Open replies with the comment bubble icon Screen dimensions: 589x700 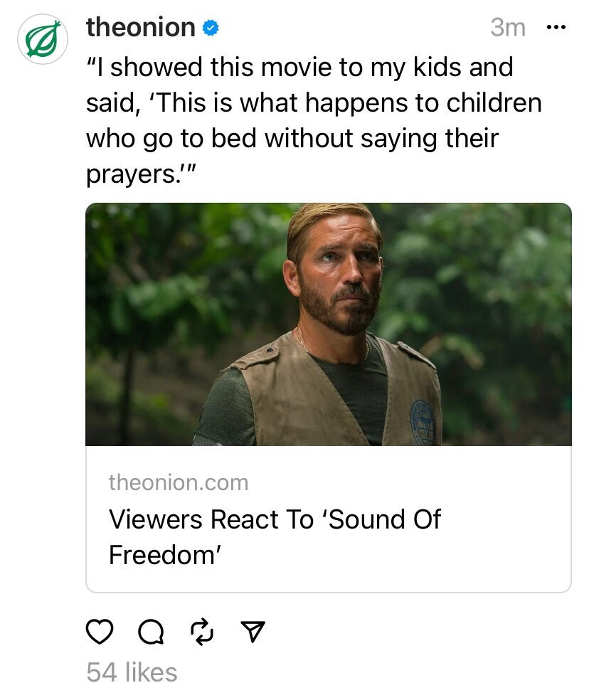point(150,631)
